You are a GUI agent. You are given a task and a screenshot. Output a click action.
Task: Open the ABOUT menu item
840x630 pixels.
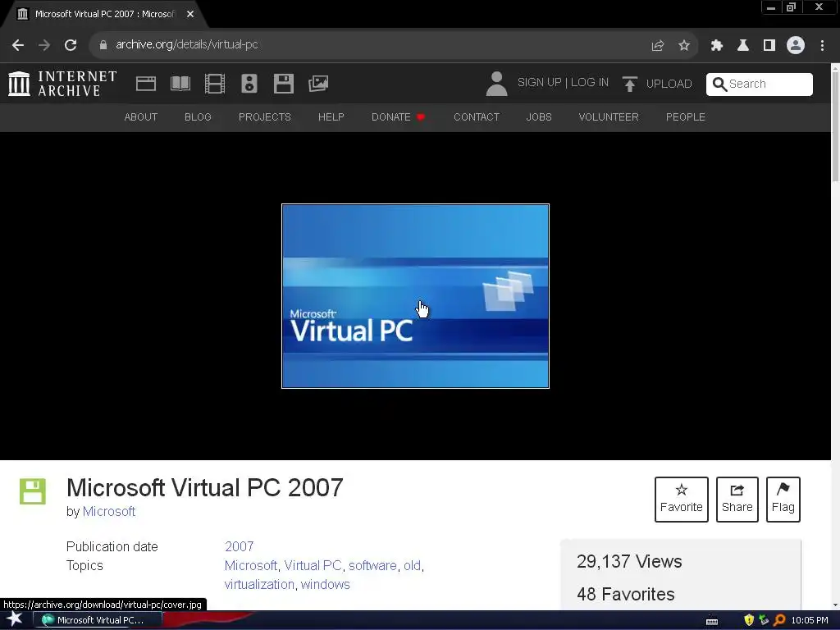click(x=141, y=116)
